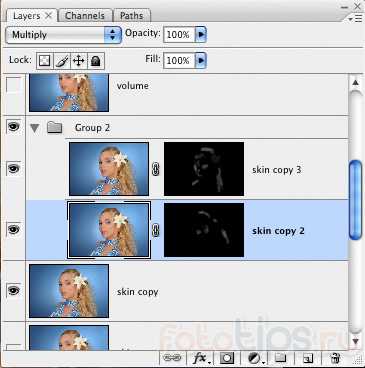Click the Link layers icon
The image size is (365, 368).
[172, 358]
